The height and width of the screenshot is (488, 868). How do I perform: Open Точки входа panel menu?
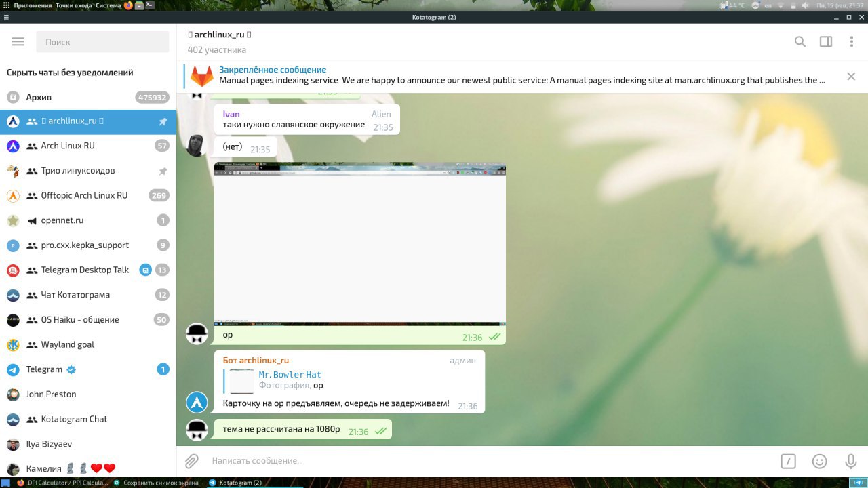pos(75,5)
